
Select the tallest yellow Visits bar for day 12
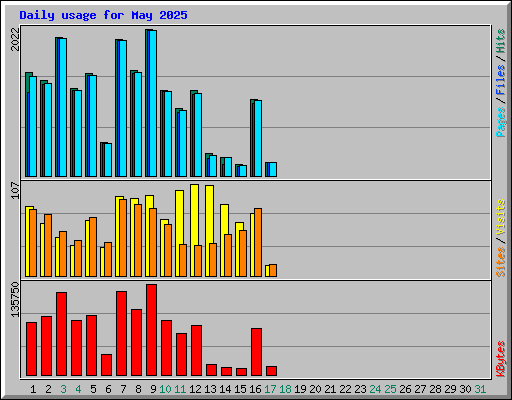[195, 215]
